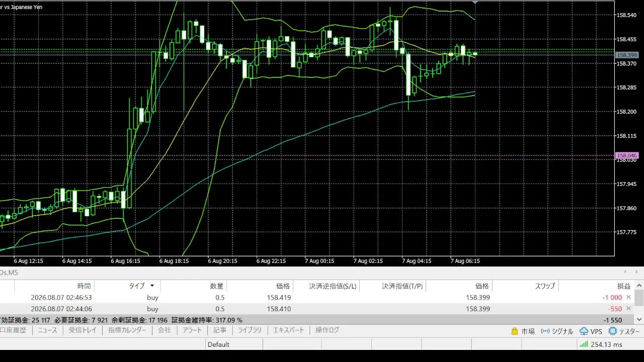644x362 pixels.
Task: Click the total -1 550 profit value
Action: pos(613,320)
